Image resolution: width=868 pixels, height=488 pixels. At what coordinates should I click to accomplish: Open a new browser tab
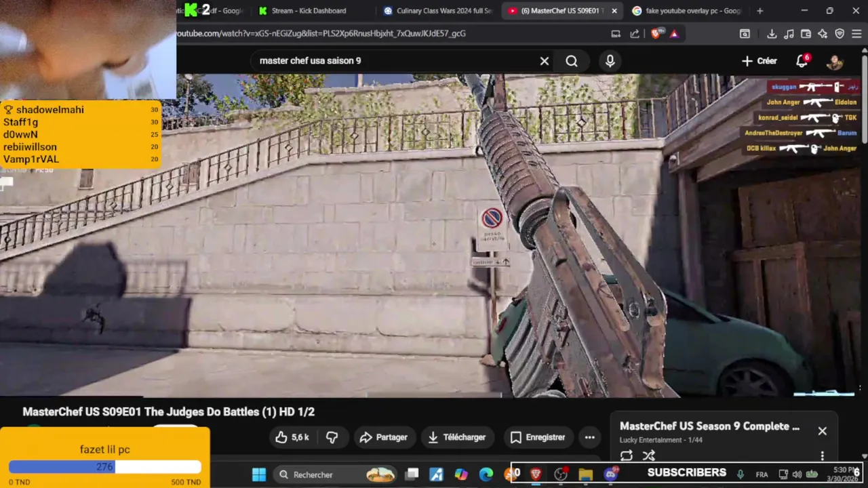coord(759,11)
